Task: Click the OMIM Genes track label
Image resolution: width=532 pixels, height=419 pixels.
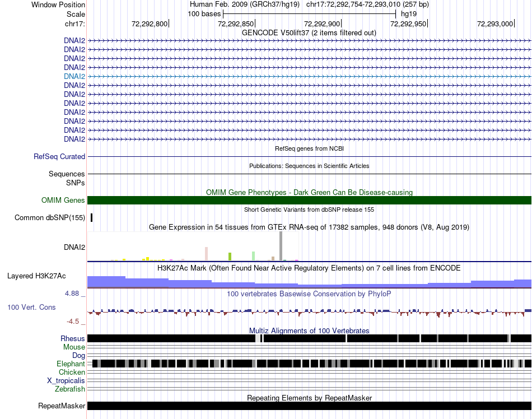Action: coord(63,200)
